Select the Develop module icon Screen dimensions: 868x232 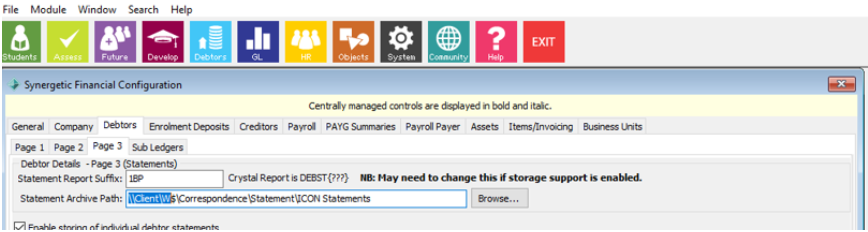click(163, 42)
